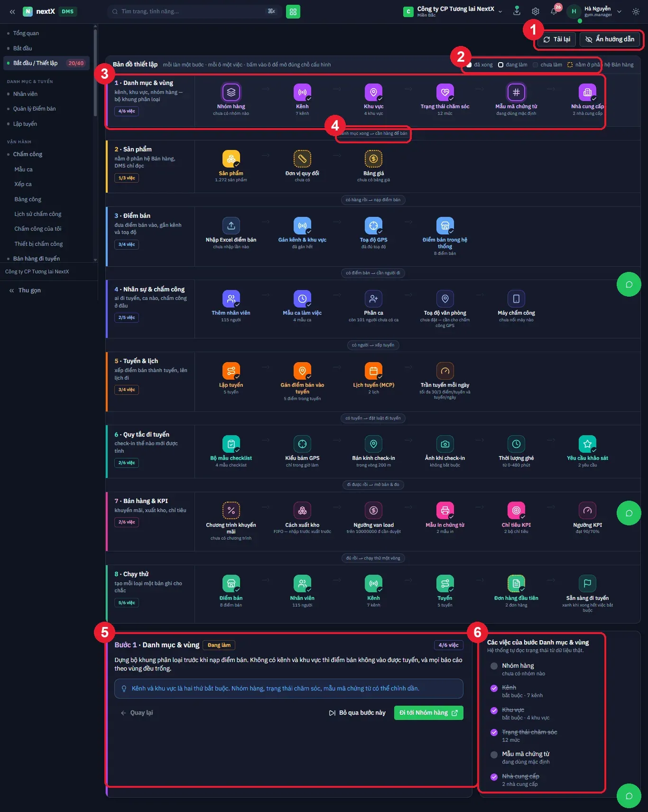Open Quản lý Điểm bán in the sidebar
Viewport: 648px width, 812px height.
pos(34,109)
